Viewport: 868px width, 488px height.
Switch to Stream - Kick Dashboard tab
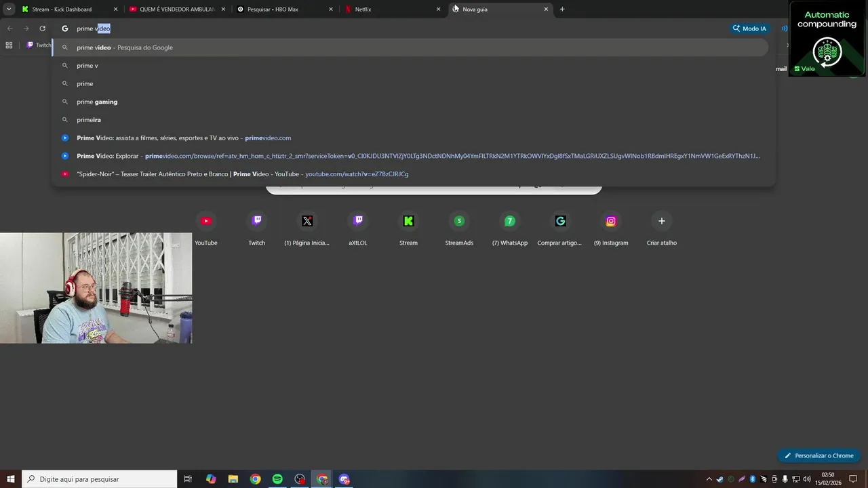pos(69,9)
